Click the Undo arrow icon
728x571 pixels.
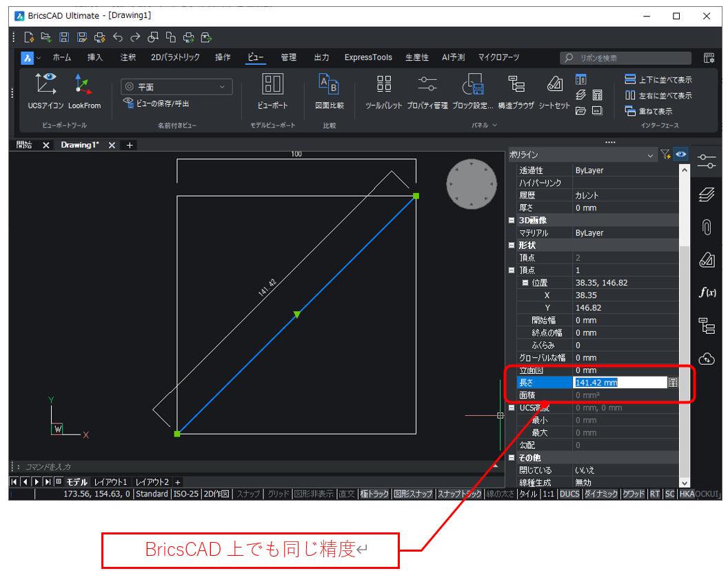pyautogui.click(x=118, y=37)
